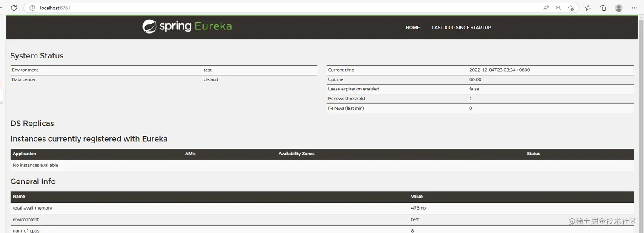Viewport: 644px width, 233px height.
Task: Click the Availability Zones column header
Action: coord(296,154)
